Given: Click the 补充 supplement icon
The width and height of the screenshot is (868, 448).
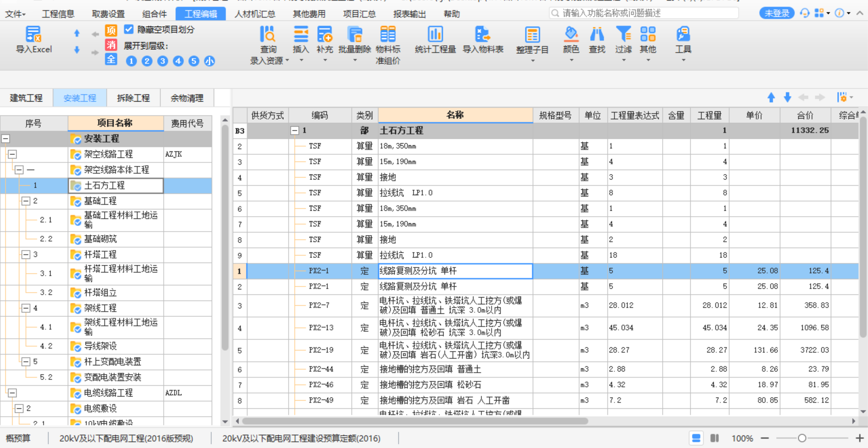Looking at the screenshot, I should [x=325, y=34].
